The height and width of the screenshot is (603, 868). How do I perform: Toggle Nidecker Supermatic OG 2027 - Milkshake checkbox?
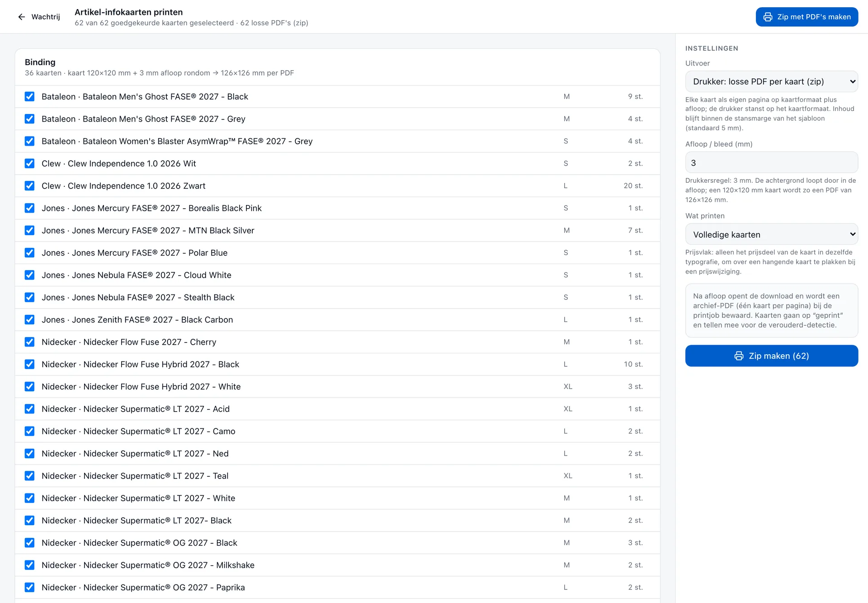point(29,565)
